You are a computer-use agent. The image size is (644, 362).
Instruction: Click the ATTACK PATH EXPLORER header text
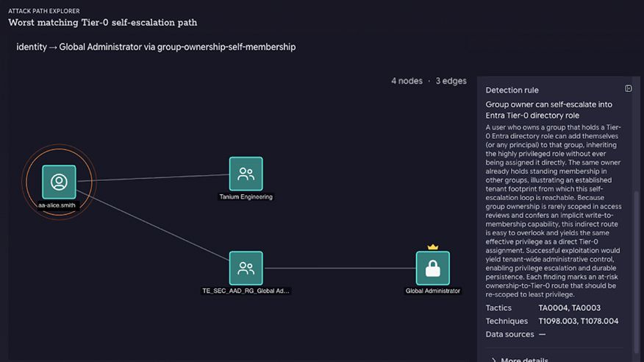[x=44, y=11]
